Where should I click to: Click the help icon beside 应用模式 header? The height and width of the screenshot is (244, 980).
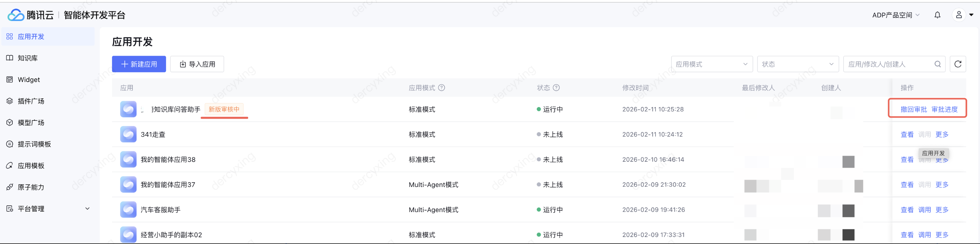point(441,88)
